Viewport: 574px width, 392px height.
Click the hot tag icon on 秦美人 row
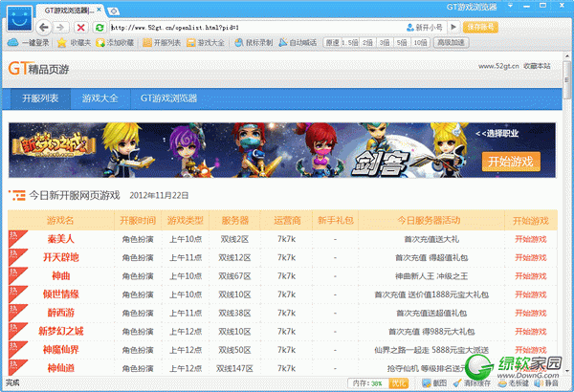[x=16, y=237]
